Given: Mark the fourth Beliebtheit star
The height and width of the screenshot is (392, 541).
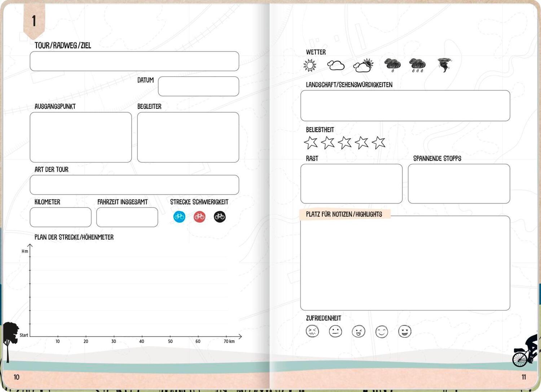Looking at the screenshot, I should coord(362,143).
